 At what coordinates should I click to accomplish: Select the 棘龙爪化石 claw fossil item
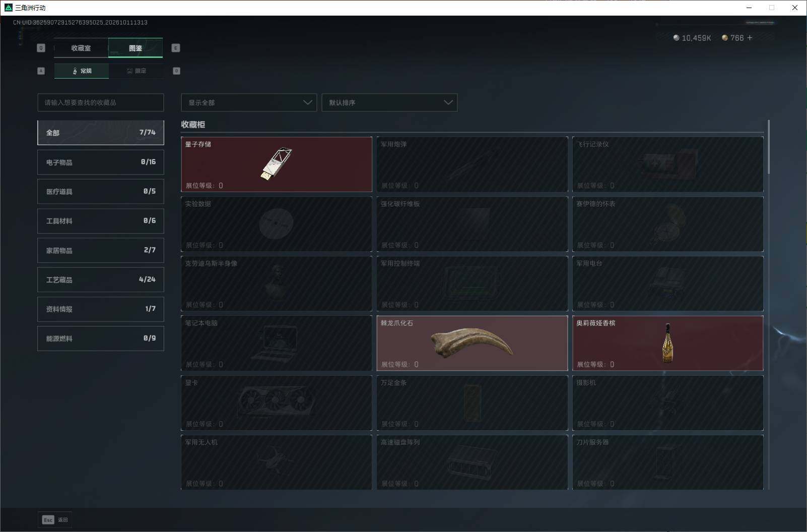(472, 343)
